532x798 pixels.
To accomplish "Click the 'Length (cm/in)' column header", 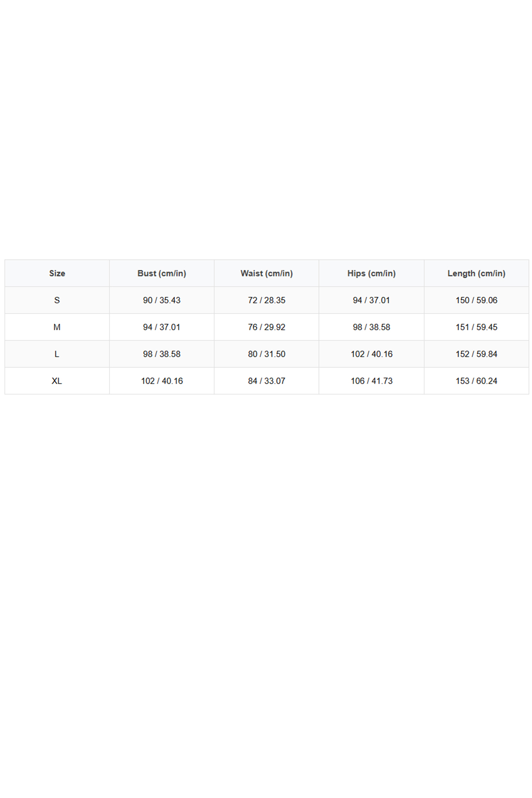I will pyautogui.click(x=476, y=273).
